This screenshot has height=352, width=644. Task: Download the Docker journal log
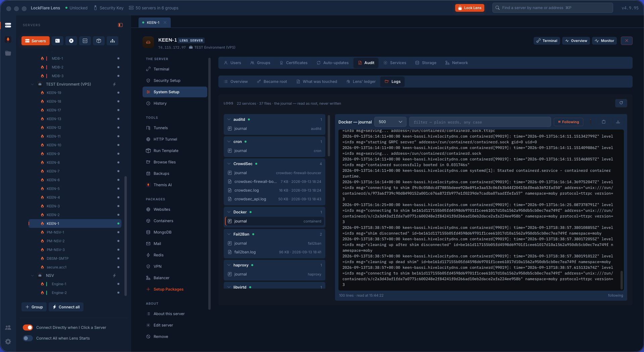pyautogui.click(x=618, y=122)
